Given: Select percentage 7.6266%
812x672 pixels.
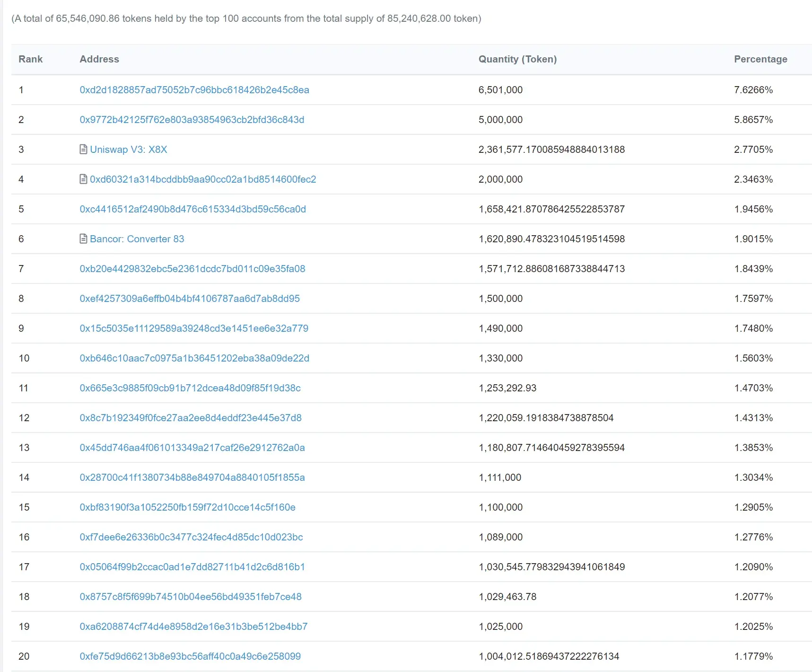Looking at the screenshot, I should [x=753, y=90].
